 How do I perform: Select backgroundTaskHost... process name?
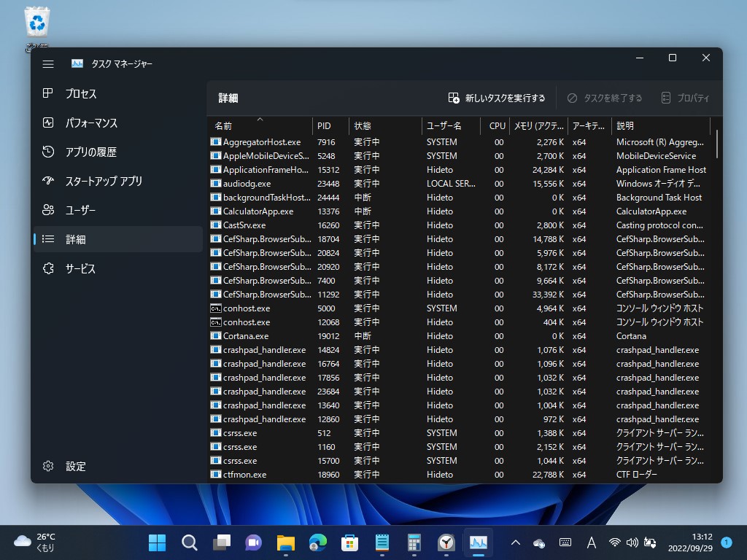coord(267,197)
